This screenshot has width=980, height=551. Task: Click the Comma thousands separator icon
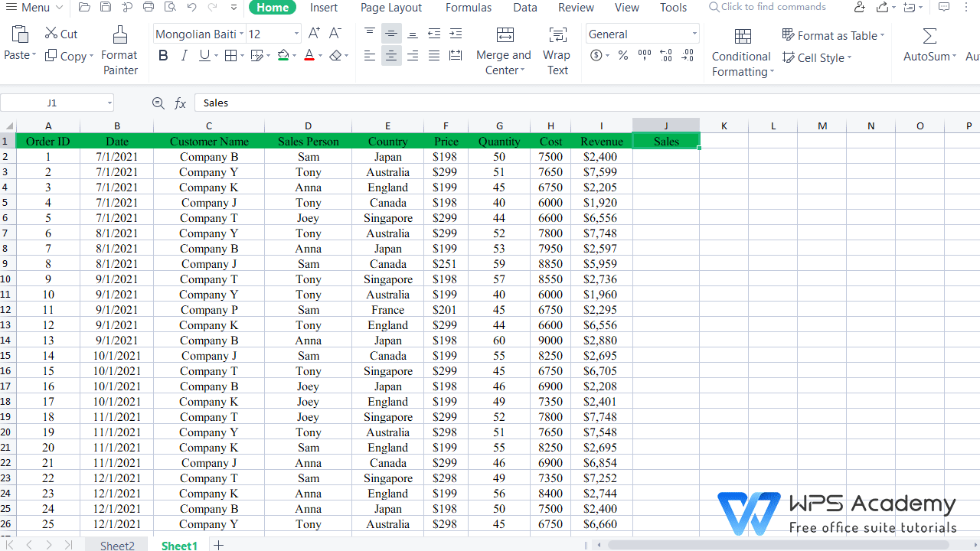click(x=644, y=55)
